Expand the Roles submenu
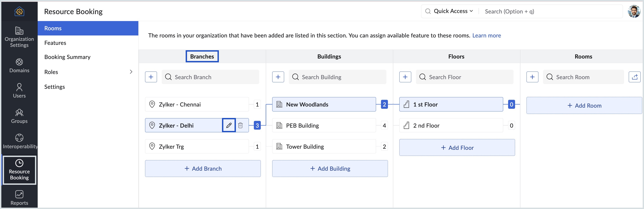Screen dimensions: 644x209 [x=131, y=72]
